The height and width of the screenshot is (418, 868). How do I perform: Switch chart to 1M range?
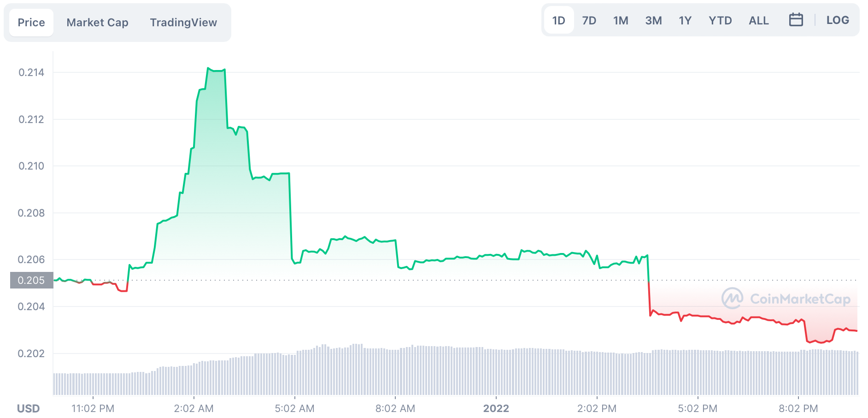(x=621, y=20)
